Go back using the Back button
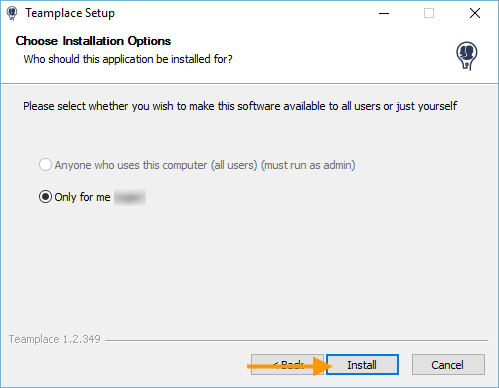This screenshot has width=499, height=388. point(287,365)
